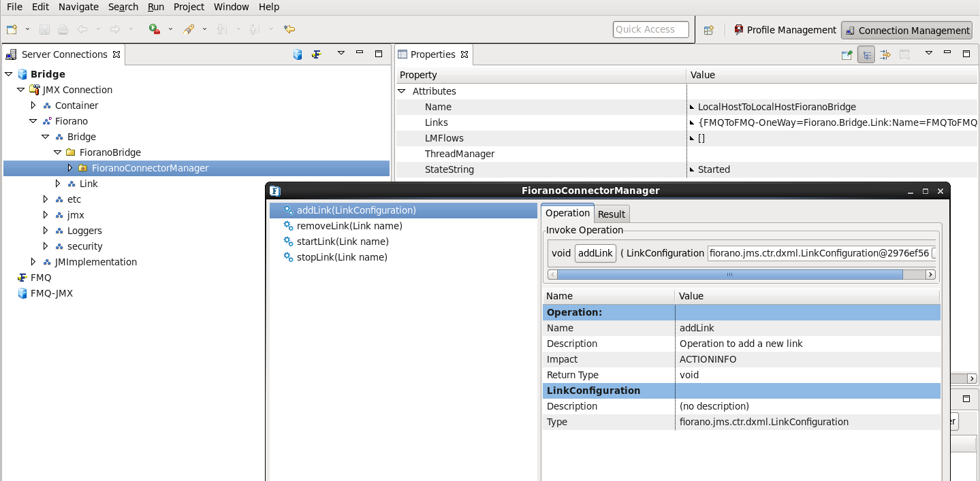Screen dimensions: 980x481
Task: Collapse the Attributes category in Properties
Action: point(402,91)
